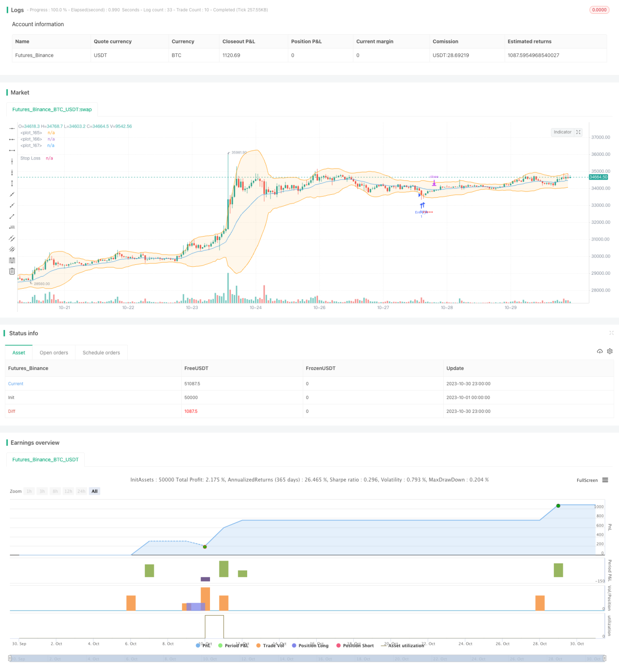Toggle the Position Long series in legend

point(310,645)
